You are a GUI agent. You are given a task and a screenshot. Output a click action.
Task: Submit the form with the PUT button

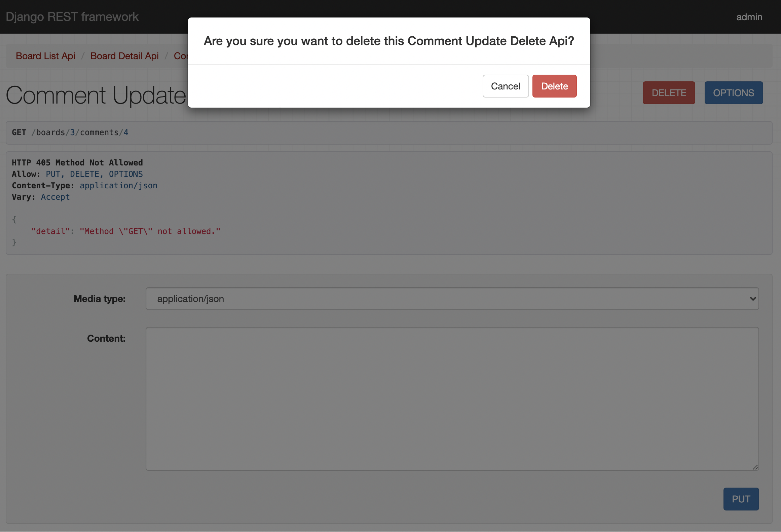(741, 499)
